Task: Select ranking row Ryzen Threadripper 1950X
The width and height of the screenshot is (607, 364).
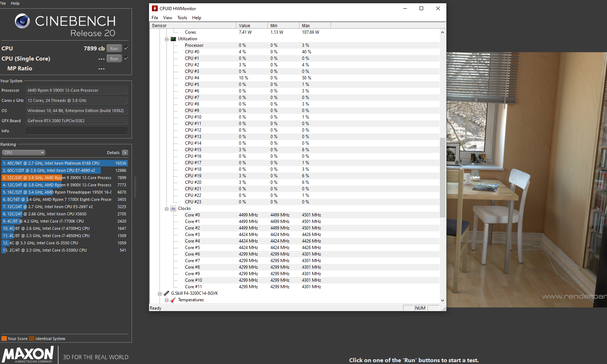Action: (x=65, y=192)
